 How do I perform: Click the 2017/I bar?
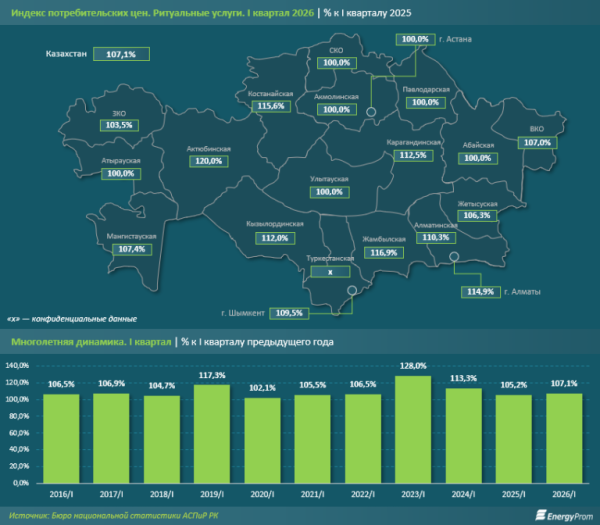click(111, 439)
